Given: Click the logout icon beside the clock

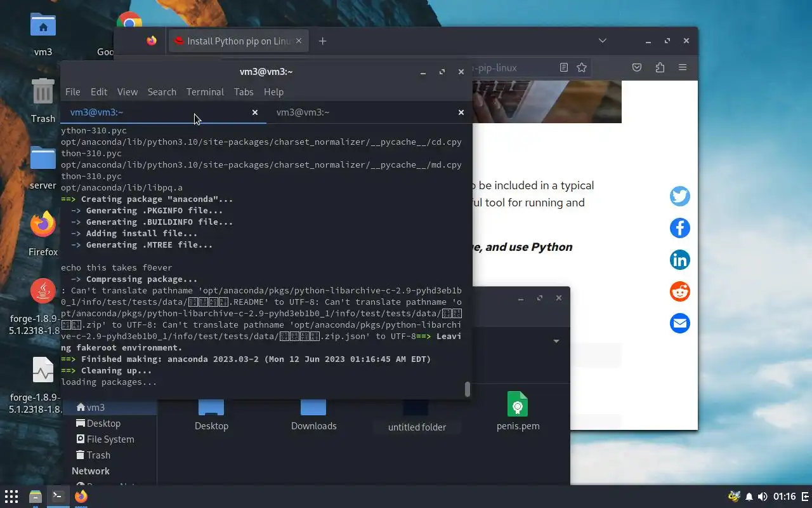Looking at the screenshot, I should click(806, 497).
